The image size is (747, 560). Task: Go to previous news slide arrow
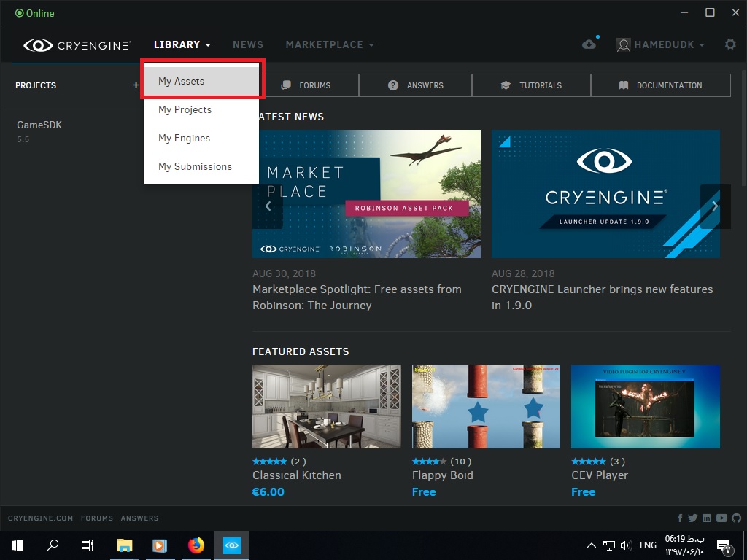click(x=268, y=206)
